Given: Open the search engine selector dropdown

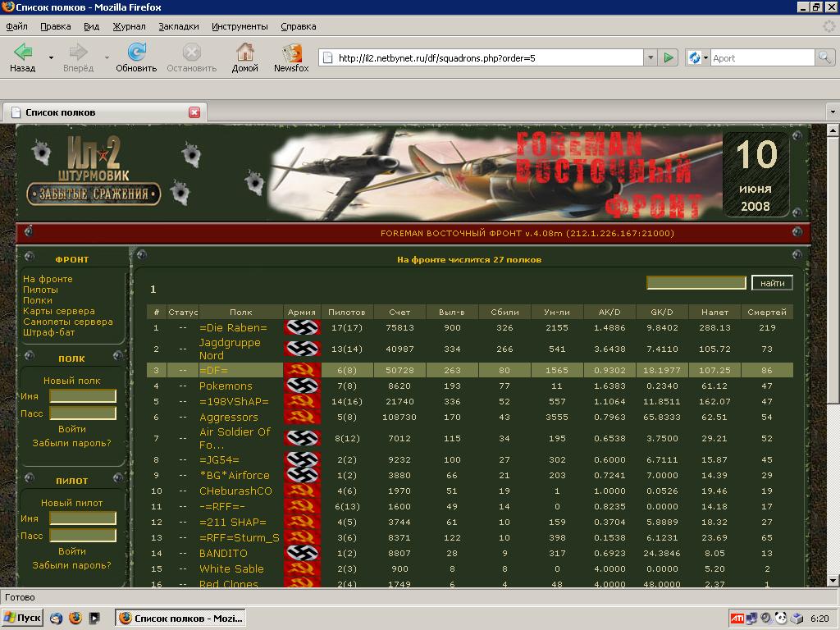Looking at the screenshot, I should click(x=705, y=57).
